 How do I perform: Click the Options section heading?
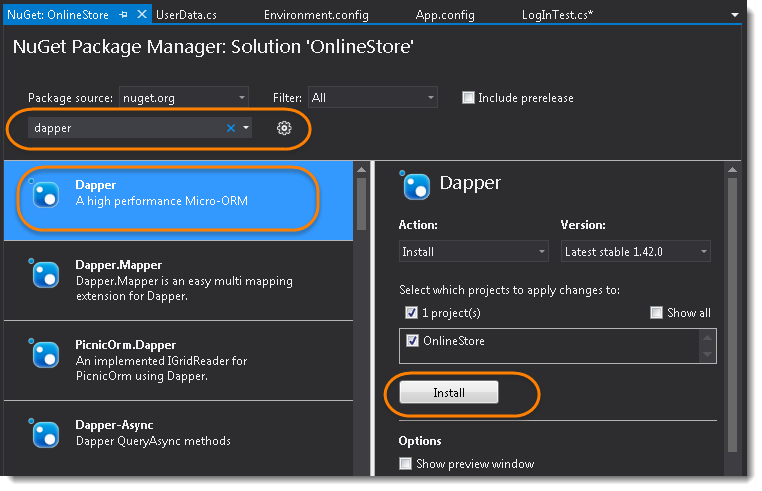pyautogui.click(x=420, y=441)
